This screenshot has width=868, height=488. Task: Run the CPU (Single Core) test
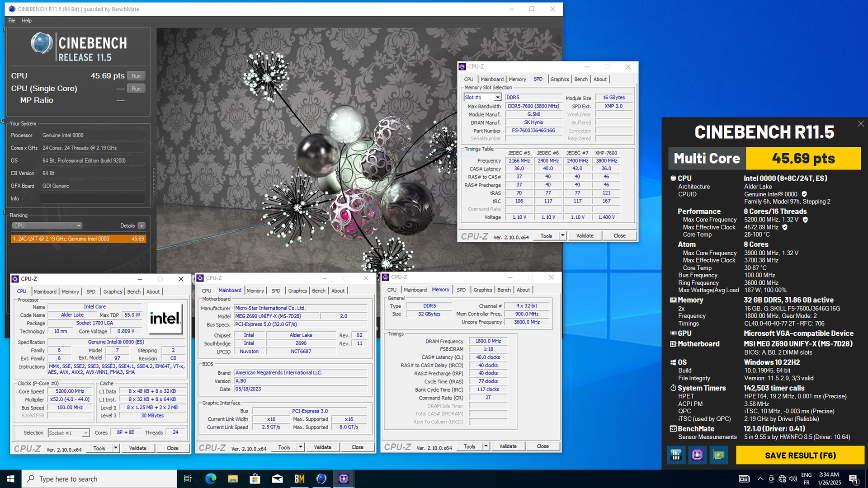click(136, 89)
